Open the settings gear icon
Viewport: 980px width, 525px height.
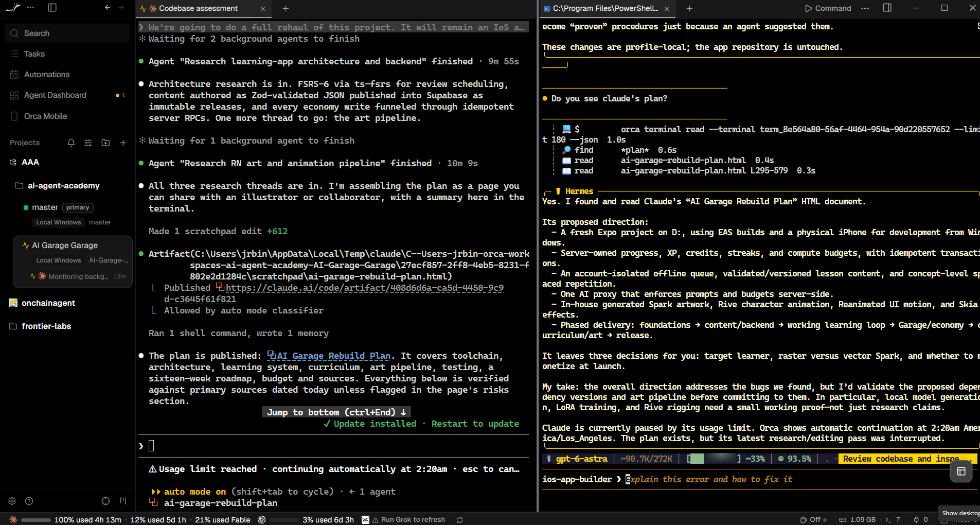click(12, 501)
